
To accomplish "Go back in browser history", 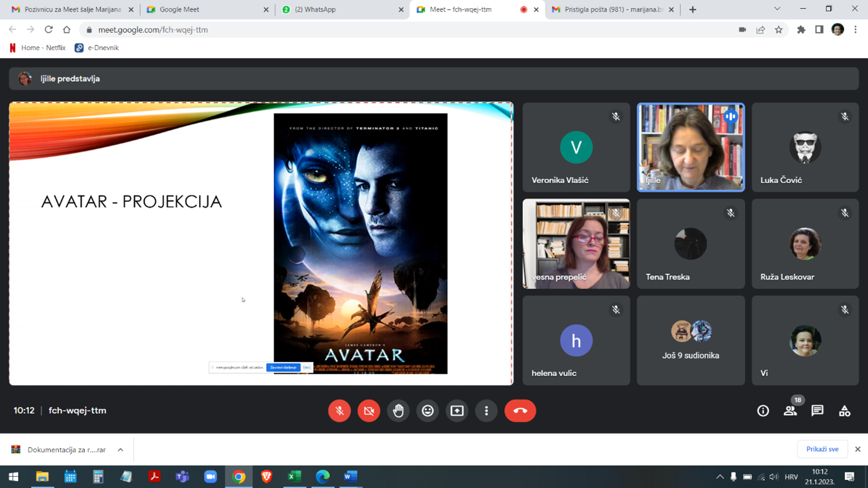I will pos(13,29).
